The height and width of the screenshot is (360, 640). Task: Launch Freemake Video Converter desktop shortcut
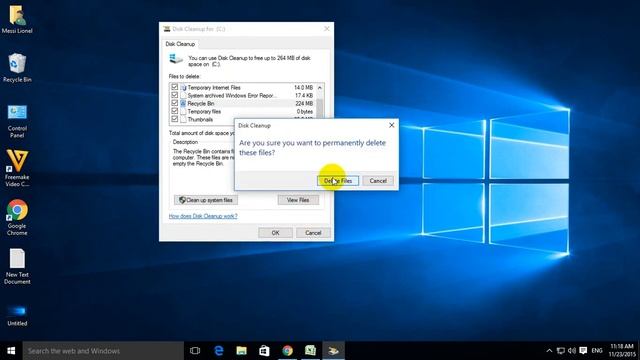[x=17, y=168]
